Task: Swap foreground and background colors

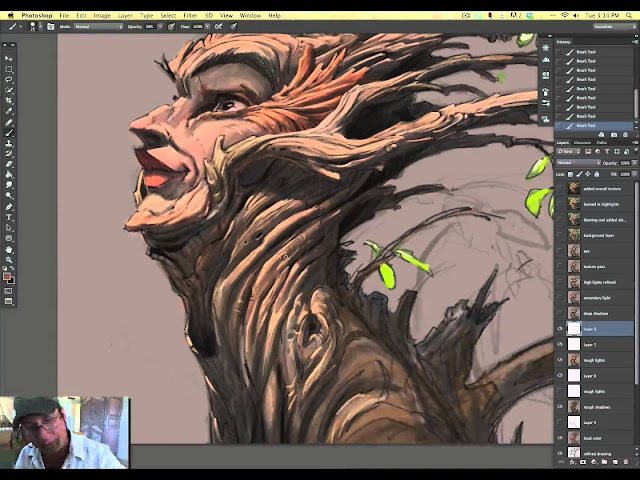Action: click(x=12, y=269)
